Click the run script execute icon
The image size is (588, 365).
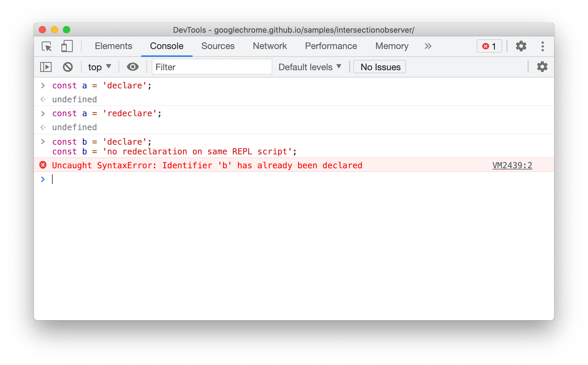[47, 67]
